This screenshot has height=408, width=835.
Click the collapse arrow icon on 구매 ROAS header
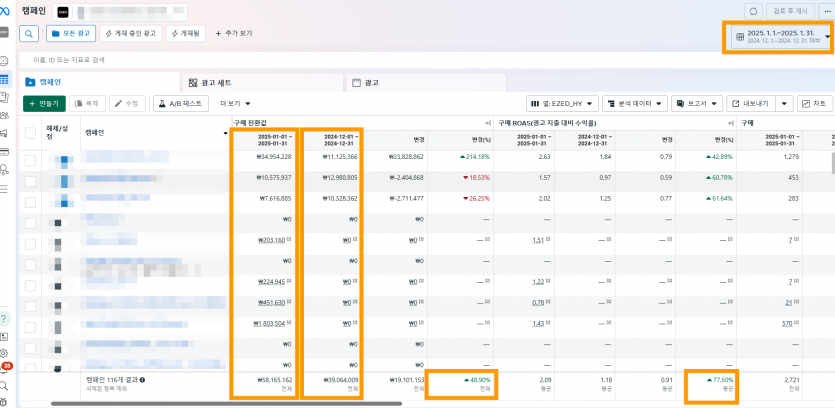coord(730,123)
